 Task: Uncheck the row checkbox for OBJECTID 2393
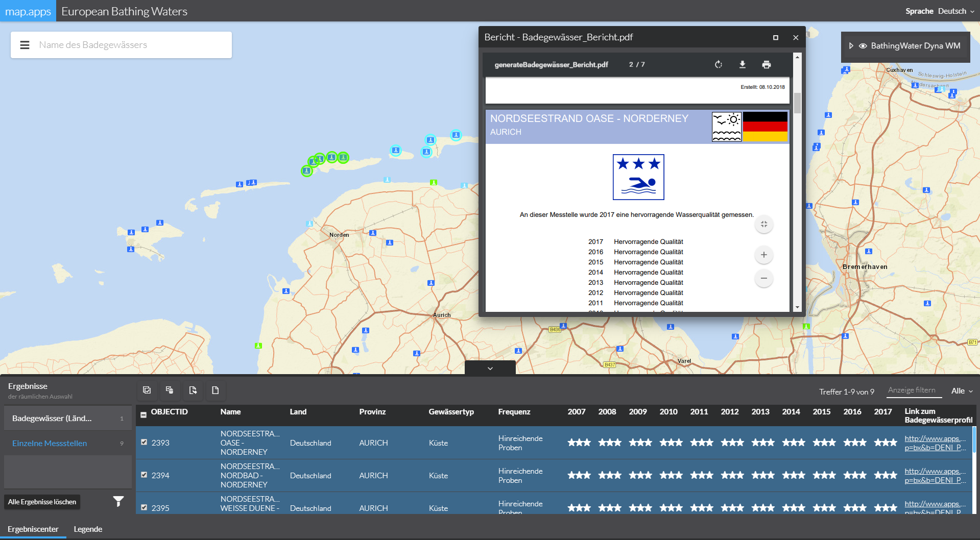coord(144,442)
